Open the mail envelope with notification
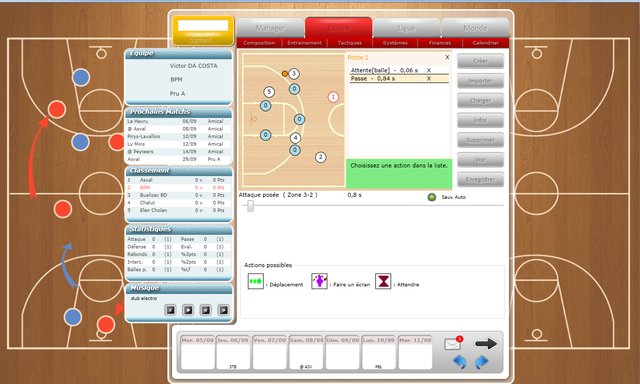The width and height of the screenshot is (640, 384). 453,343
